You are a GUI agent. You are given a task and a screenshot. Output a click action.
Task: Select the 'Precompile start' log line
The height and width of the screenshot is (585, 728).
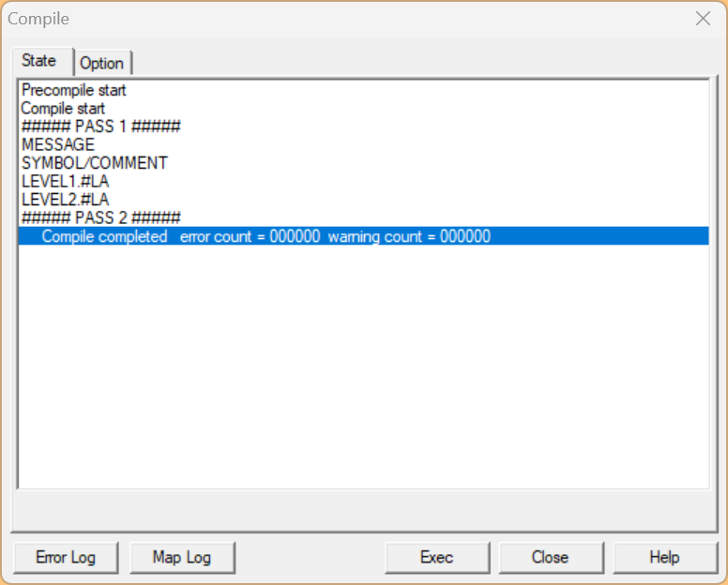(364, 90)
